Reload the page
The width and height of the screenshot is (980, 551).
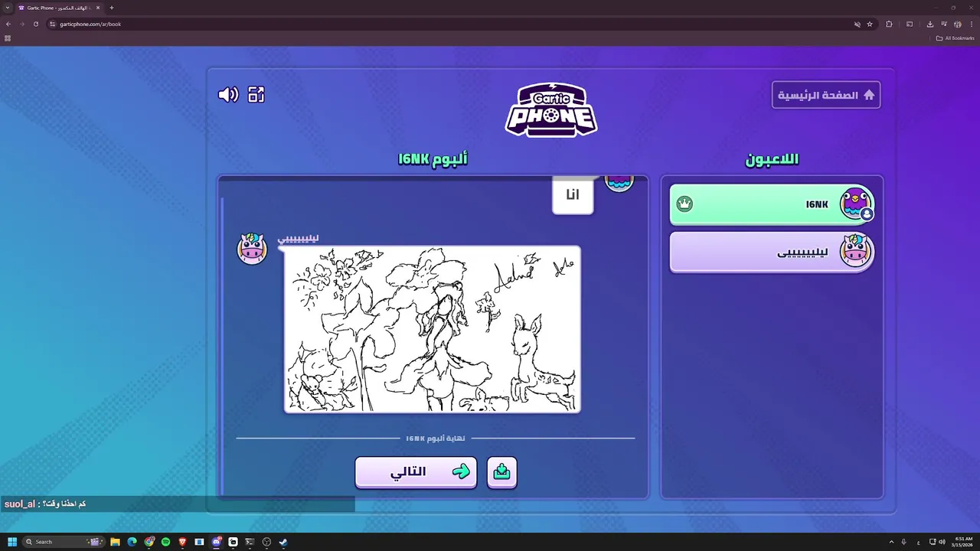35,24
